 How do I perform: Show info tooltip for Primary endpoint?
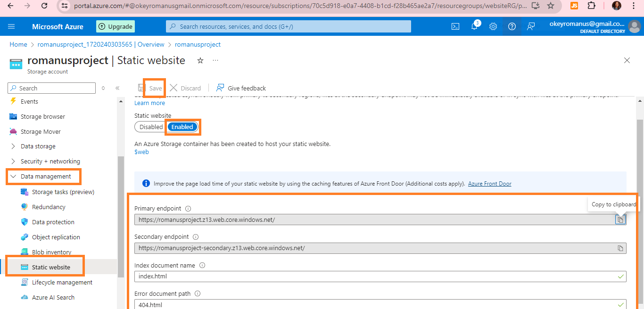coord(188,208)
